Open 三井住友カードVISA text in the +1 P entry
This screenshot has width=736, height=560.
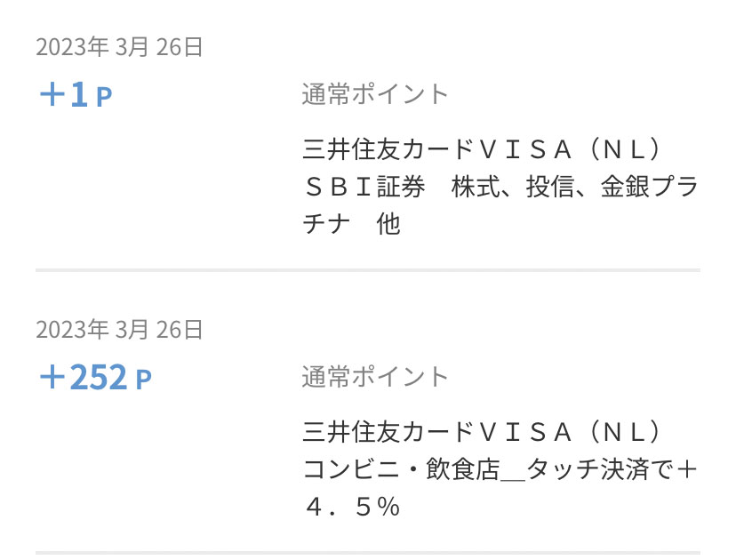pyautogui.click(x=436, y=148)
